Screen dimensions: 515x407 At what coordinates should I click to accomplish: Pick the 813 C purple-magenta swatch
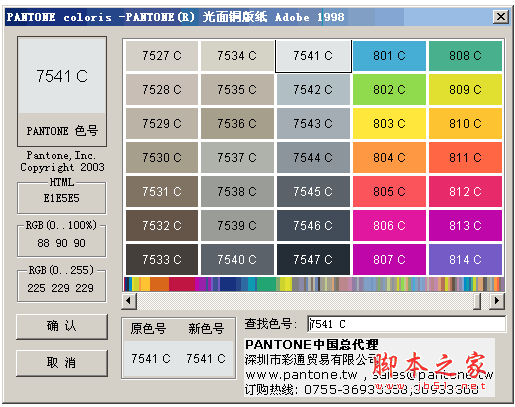click(x=465, y=226)
